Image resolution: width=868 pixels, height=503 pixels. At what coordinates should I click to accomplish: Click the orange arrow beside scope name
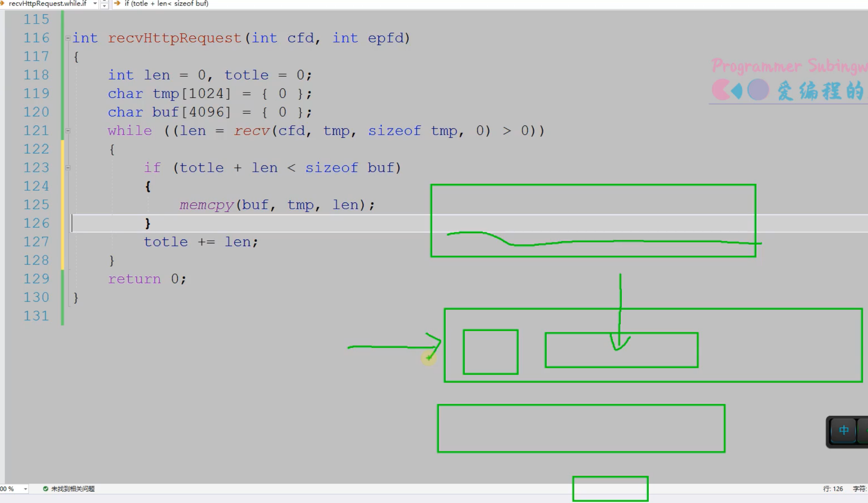(3, 3)
